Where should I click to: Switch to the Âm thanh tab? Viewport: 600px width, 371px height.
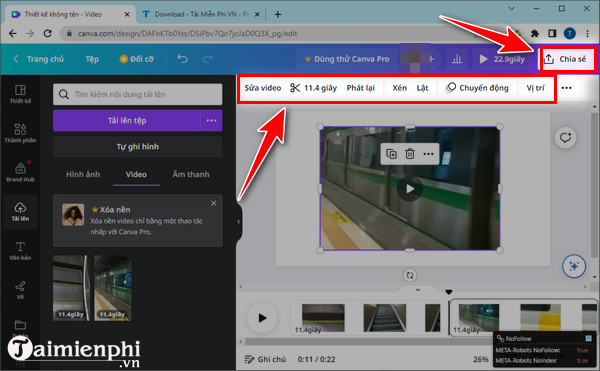(x=191, y=174)
